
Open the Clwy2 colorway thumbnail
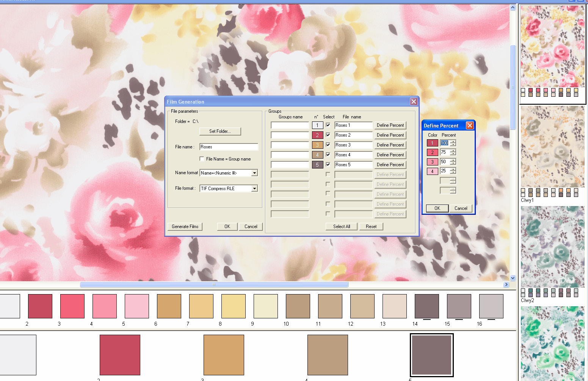tap(552, 247)
